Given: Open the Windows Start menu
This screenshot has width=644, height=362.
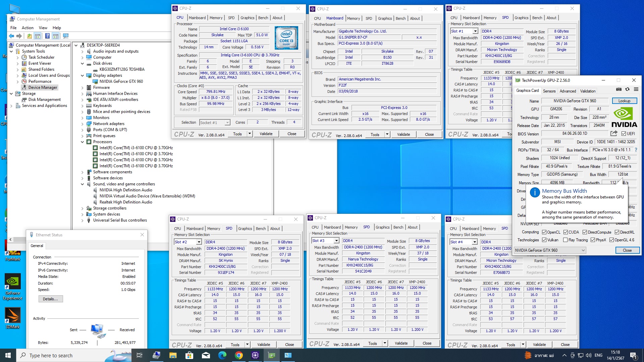Looking at the screenshot, I should 8,355.
